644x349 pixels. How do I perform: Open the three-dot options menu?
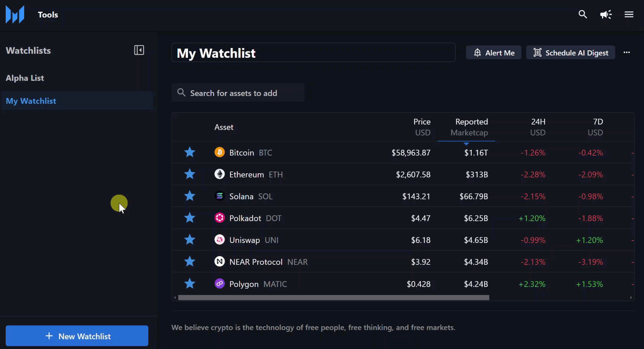(x=627, y=52)
